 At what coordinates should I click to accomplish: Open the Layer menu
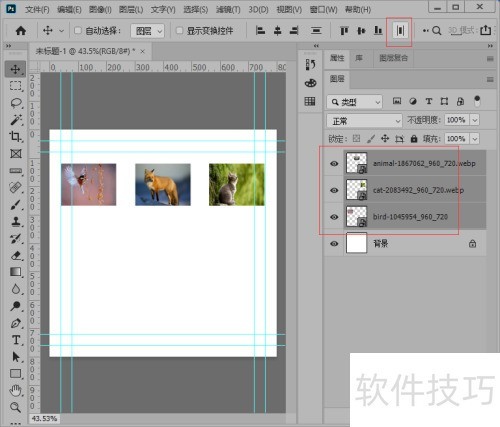point(131,9)
